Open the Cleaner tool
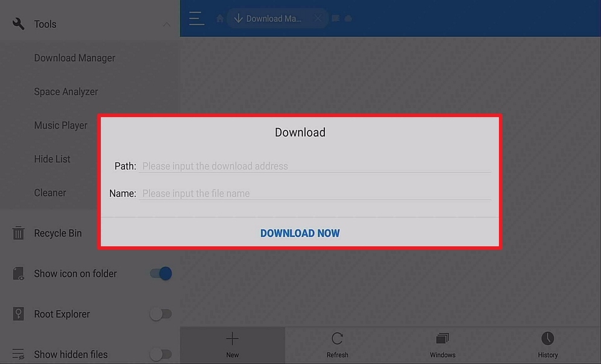The width and height of the screenshot is (601, 364). point(50,193)
